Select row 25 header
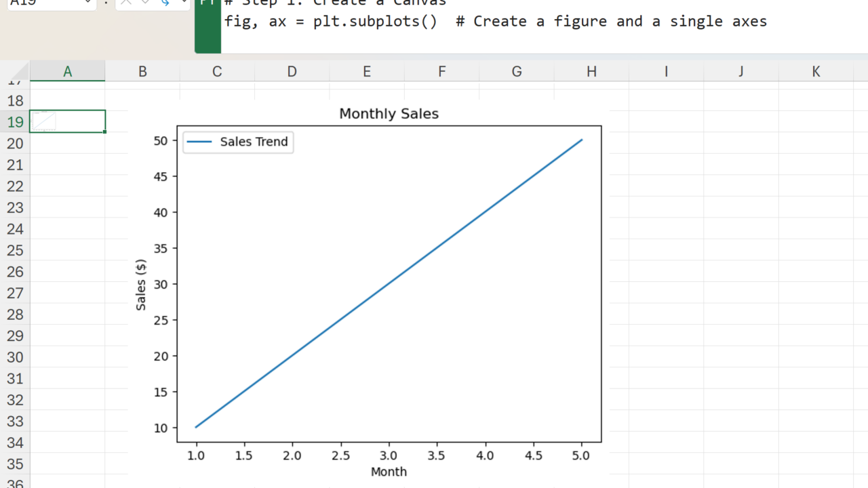Image resolution: width=868 pixels, height=488 pixels. [15, 251]
